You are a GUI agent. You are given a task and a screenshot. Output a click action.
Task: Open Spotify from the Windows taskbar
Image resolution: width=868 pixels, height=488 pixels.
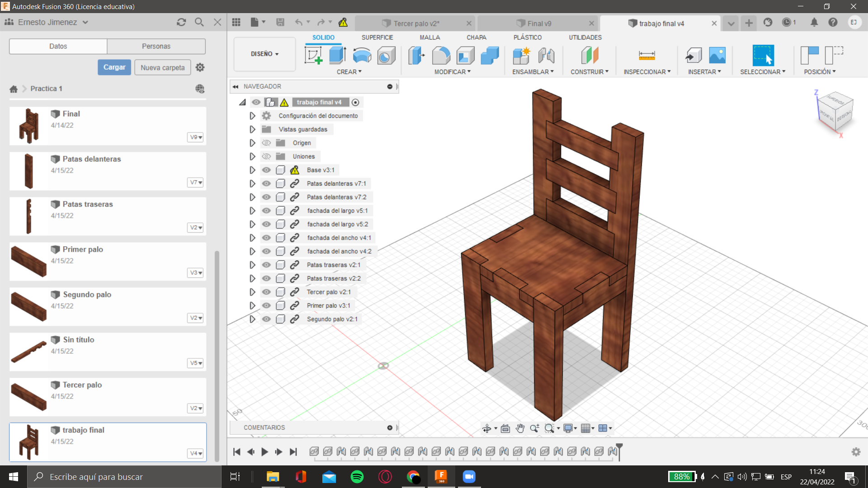[x=357, y=477]
